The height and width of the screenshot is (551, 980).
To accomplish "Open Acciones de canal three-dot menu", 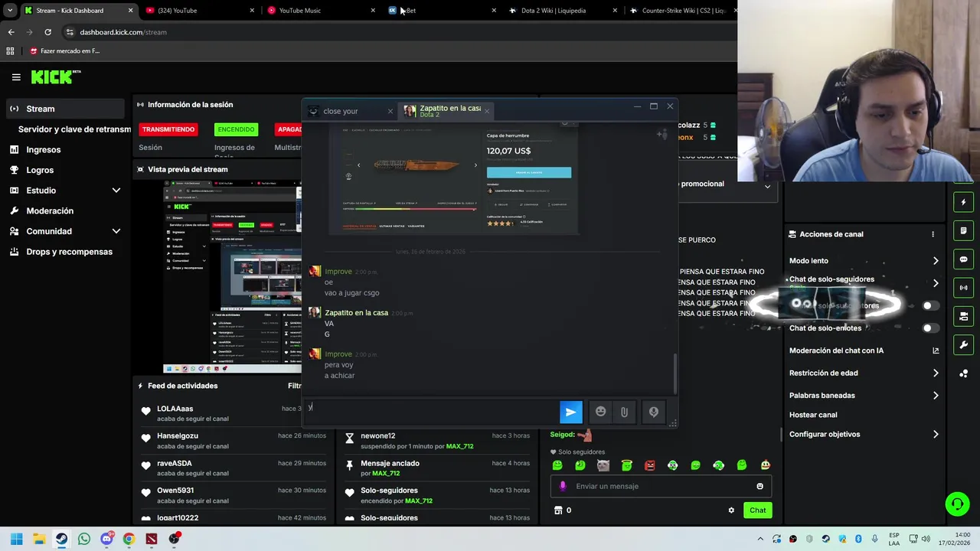I will 933,234.
